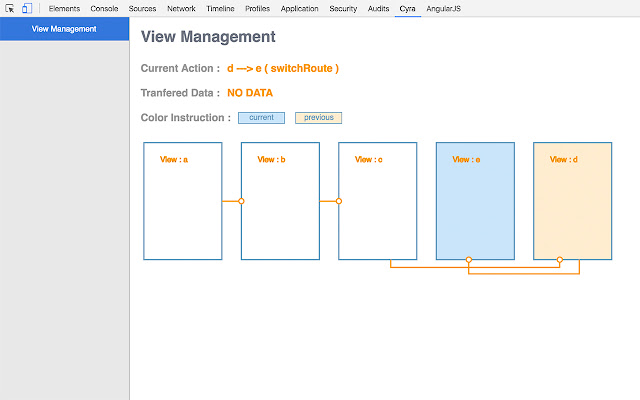Click the 'NO DATA' transferred data value

tap(250, 93)
